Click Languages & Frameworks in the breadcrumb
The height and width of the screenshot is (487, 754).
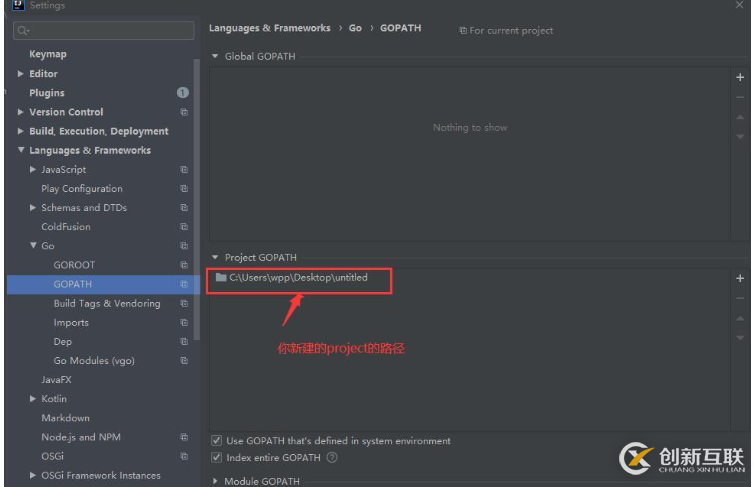pos(269,28)
